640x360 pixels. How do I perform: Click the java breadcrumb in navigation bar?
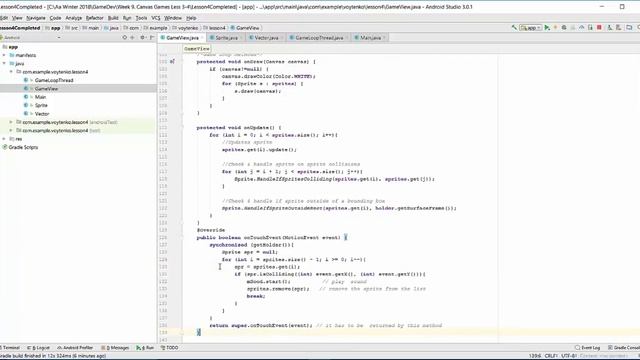coord(111,28)
